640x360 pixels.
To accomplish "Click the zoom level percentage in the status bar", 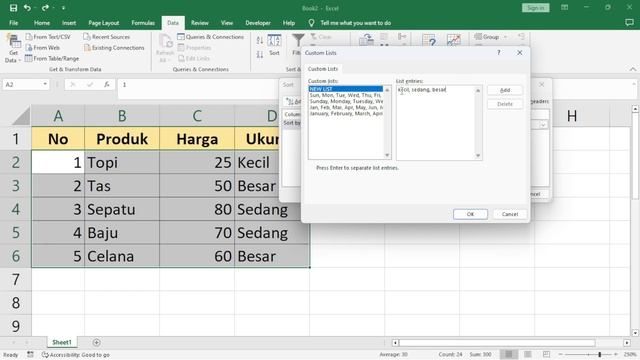I will 630,354.
